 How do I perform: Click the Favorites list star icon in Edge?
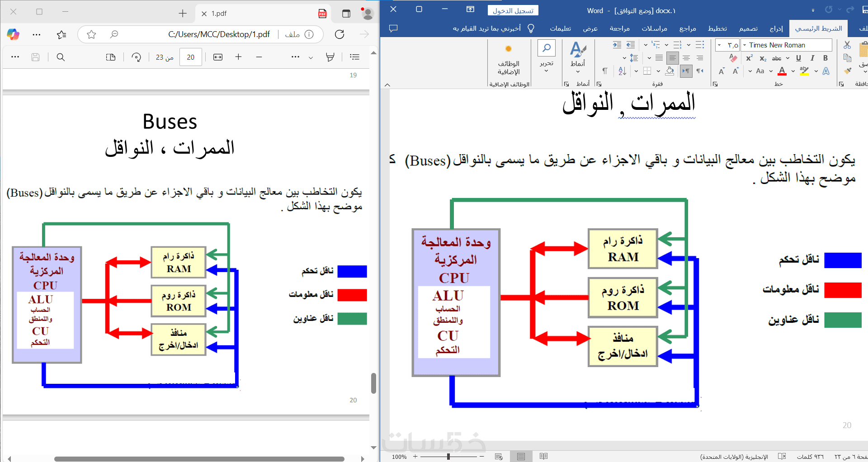(61, 34)
